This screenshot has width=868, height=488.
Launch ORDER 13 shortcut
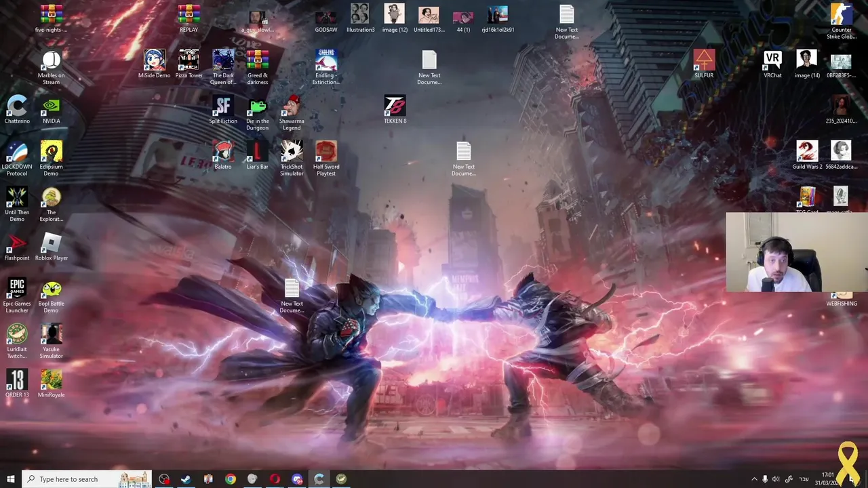pos(17,383)
